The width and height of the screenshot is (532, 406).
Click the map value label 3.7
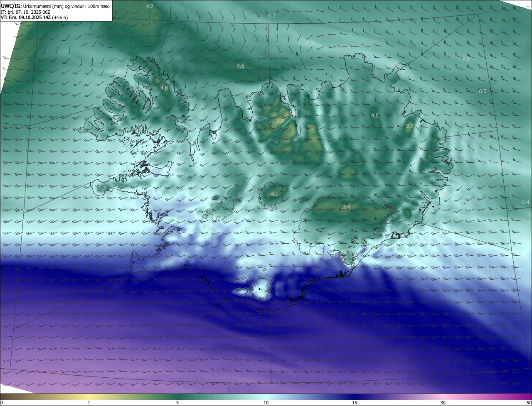coord(410,126)
